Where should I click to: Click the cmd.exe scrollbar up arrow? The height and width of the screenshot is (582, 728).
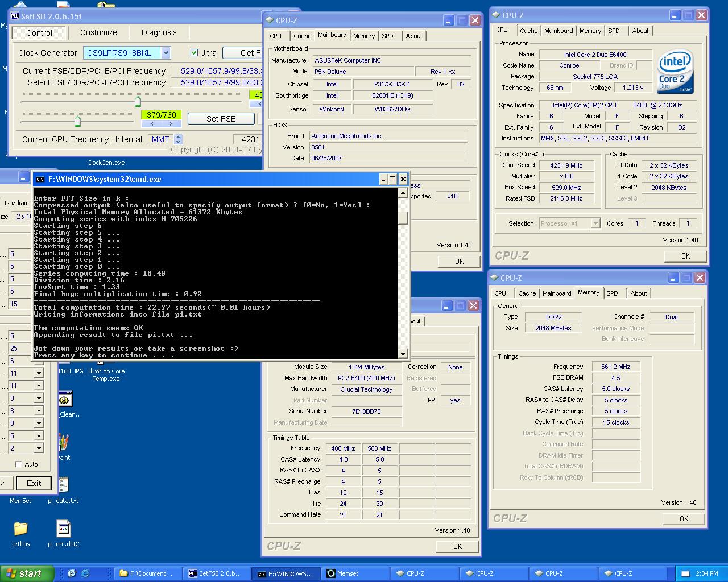coord(403,193)
